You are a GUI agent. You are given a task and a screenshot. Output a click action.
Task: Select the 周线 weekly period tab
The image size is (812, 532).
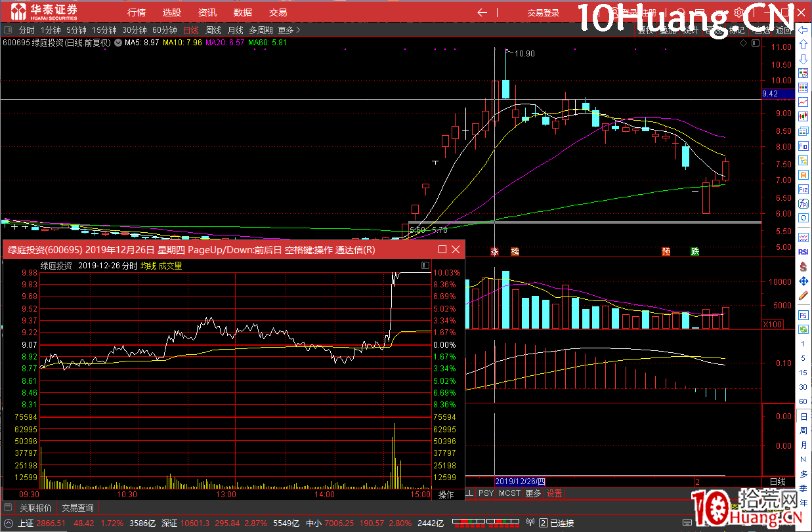pyautogui.click(x=213, y=30)
